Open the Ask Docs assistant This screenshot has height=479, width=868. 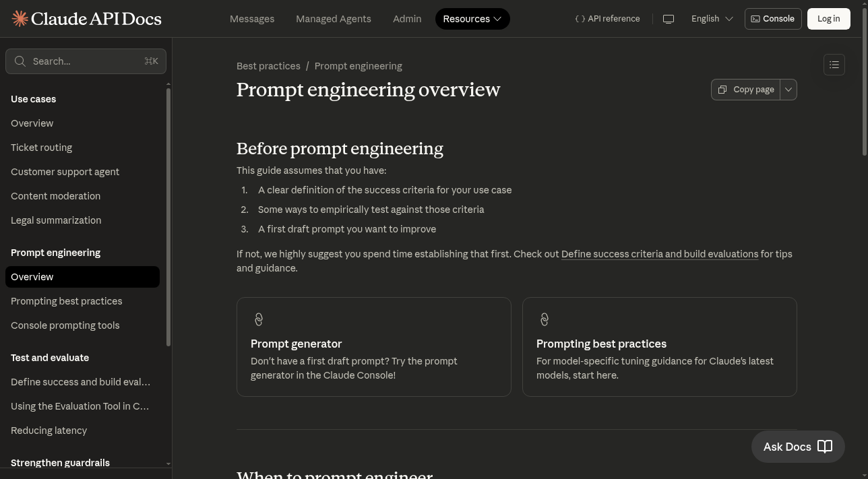798,447
